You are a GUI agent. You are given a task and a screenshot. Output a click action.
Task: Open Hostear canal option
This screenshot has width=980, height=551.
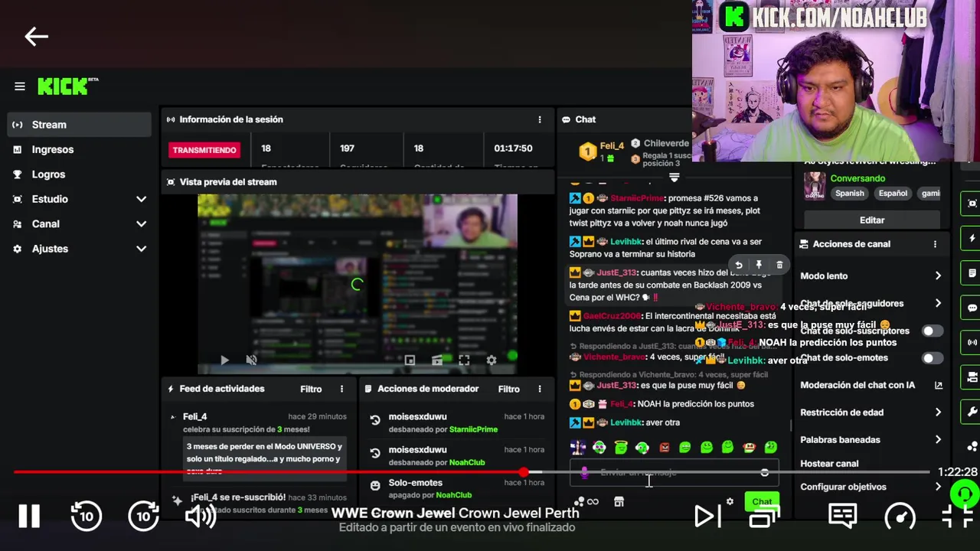(x=829, y=464)
